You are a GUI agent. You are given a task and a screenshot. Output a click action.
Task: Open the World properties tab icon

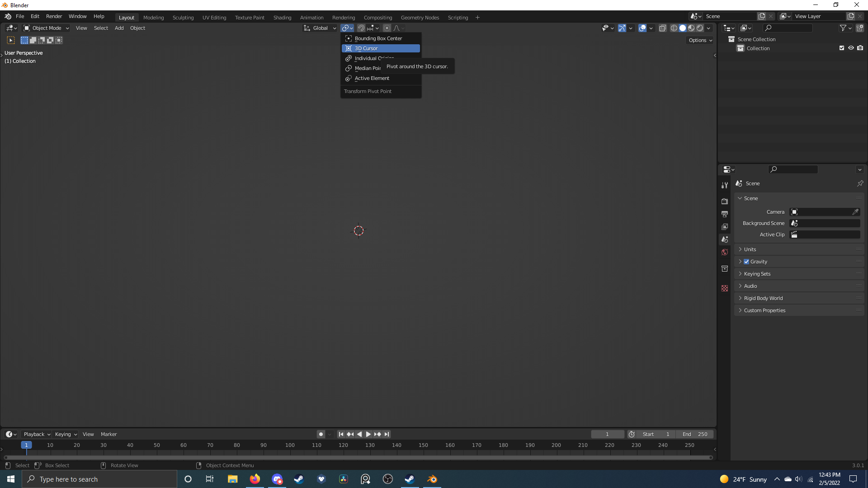[x=725, y=252]
